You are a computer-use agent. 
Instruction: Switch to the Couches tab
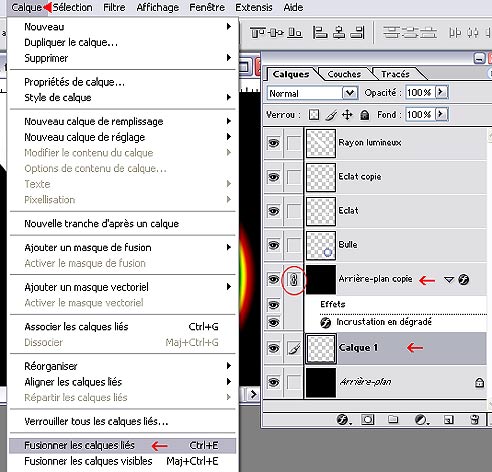[x=344, y=74]
